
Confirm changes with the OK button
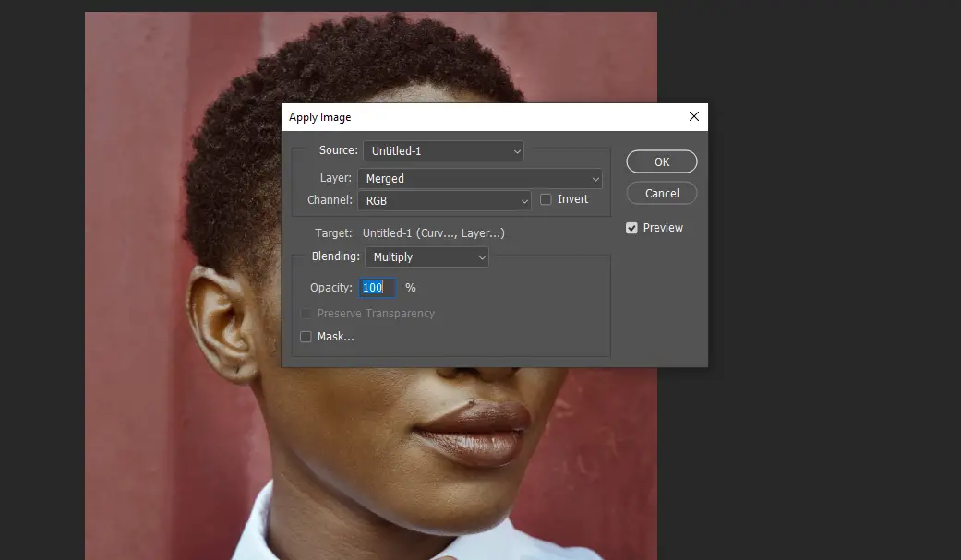pos(661,161)
